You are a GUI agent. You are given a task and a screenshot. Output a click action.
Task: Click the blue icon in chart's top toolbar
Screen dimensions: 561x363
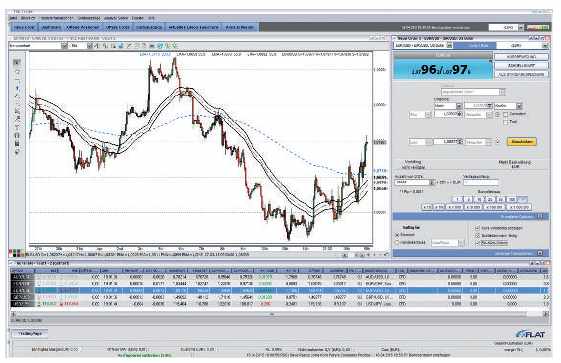tap(121, 46)
